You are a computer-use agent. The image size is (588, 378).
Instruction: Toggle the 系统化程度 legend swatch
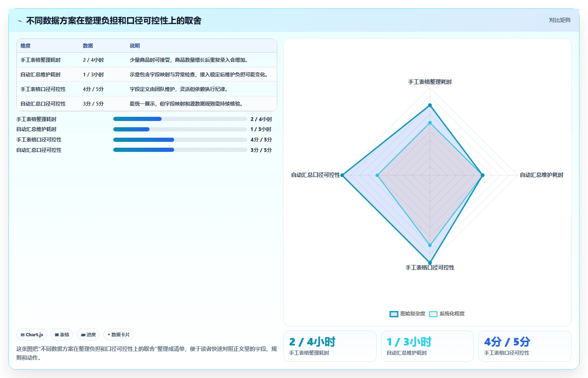coord(433,314)
